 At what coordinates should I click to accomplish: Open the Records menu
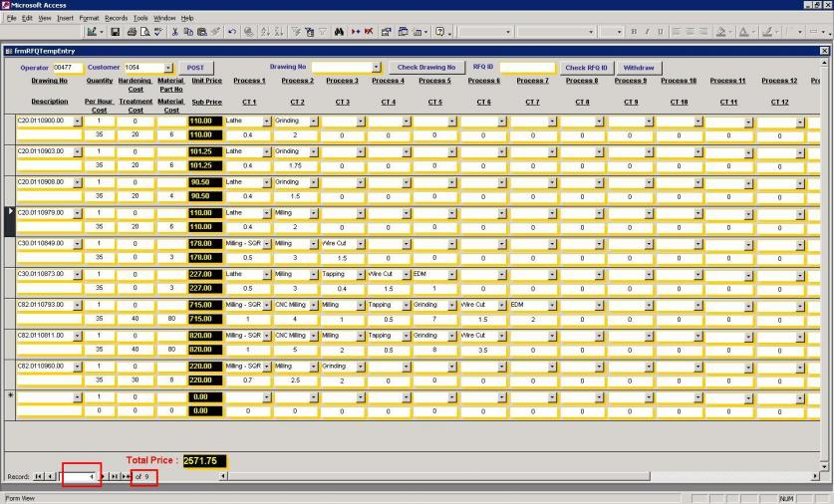(x=117, y=18)
